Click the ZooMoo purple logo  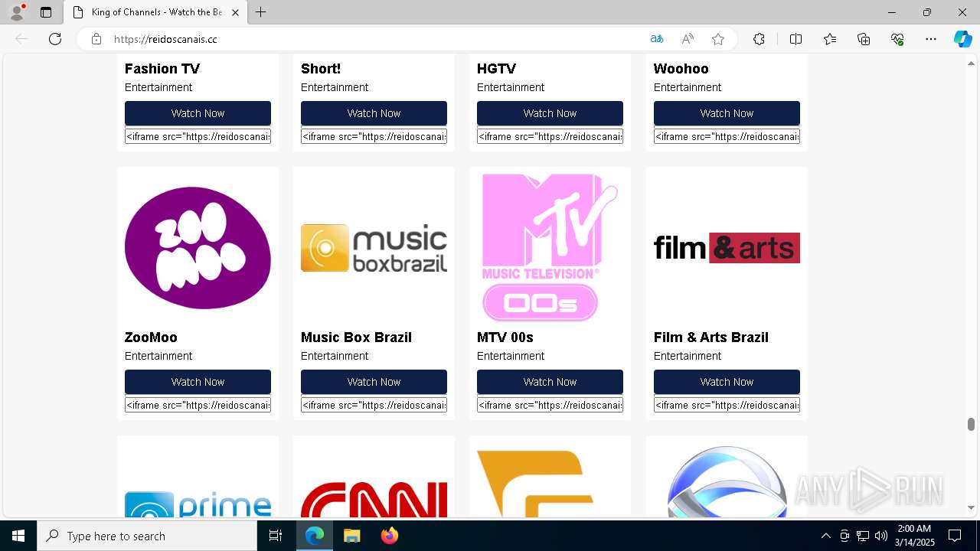coord(198,248)
